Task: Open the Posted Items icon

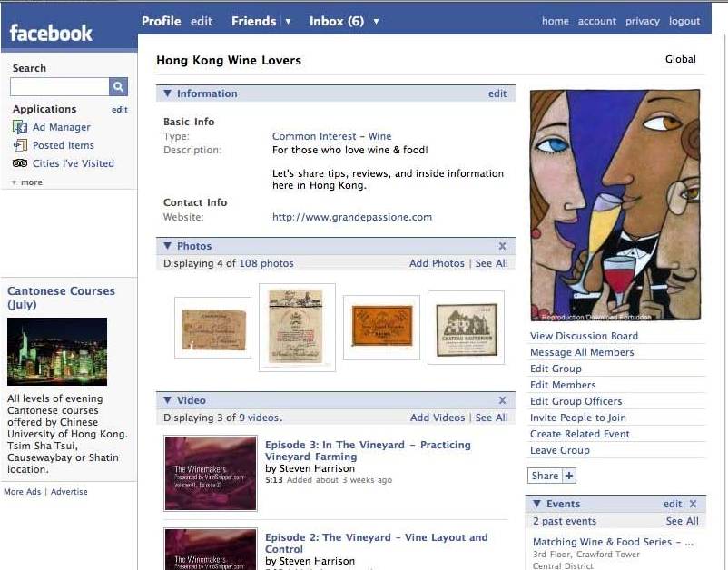Action: click(x=20, y=145)
